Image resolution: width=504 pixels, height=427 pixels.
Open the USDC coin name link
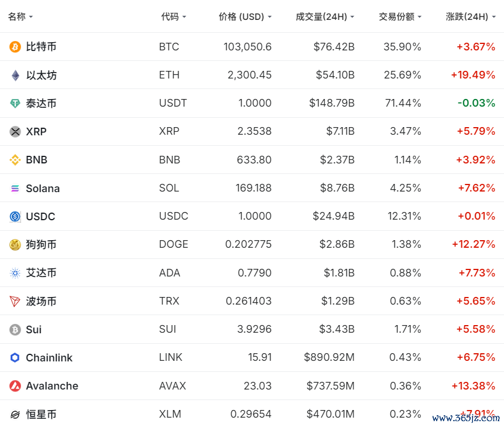[x=40, y=217]
